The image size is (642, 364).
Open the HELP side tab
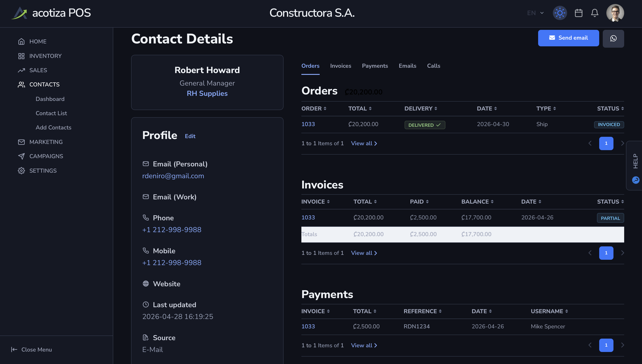(x=635, y=166)
